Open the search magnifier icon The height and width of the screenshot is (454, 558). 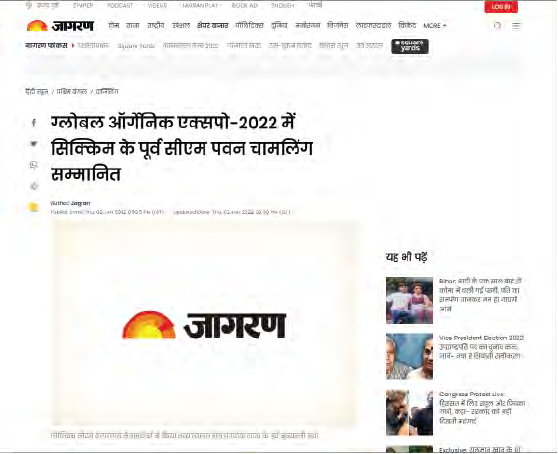pos(498,26)
